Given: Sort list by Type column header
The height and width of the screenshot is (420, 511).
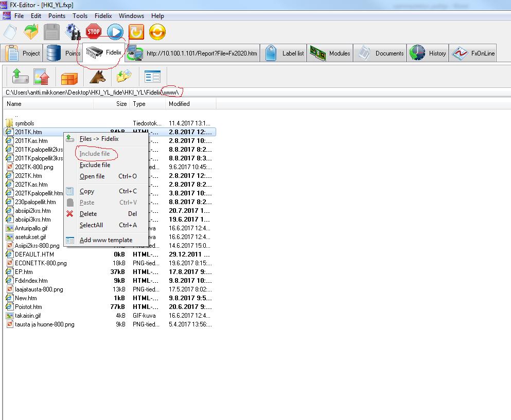Looking at the screenshot, I should (x=148, y=103).
